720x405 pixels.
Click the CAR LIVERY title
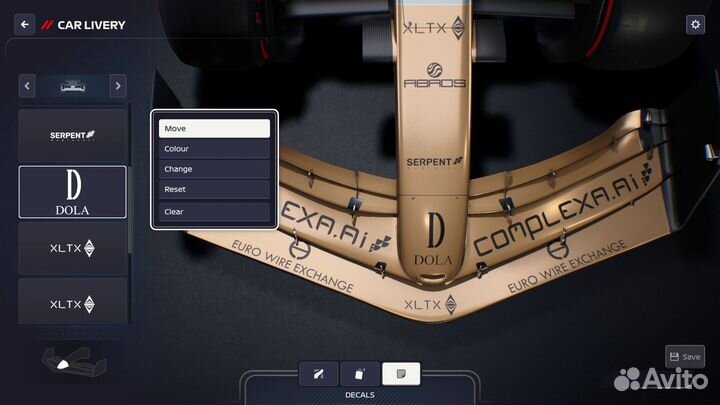[91, 25]
